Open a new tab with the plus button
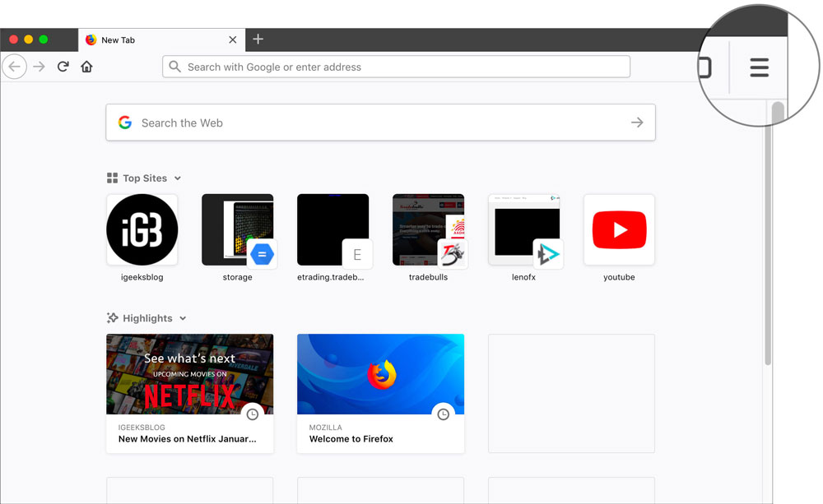Image resolution: width=823 pixels, height=504 pixels. [x=258, y=39]
